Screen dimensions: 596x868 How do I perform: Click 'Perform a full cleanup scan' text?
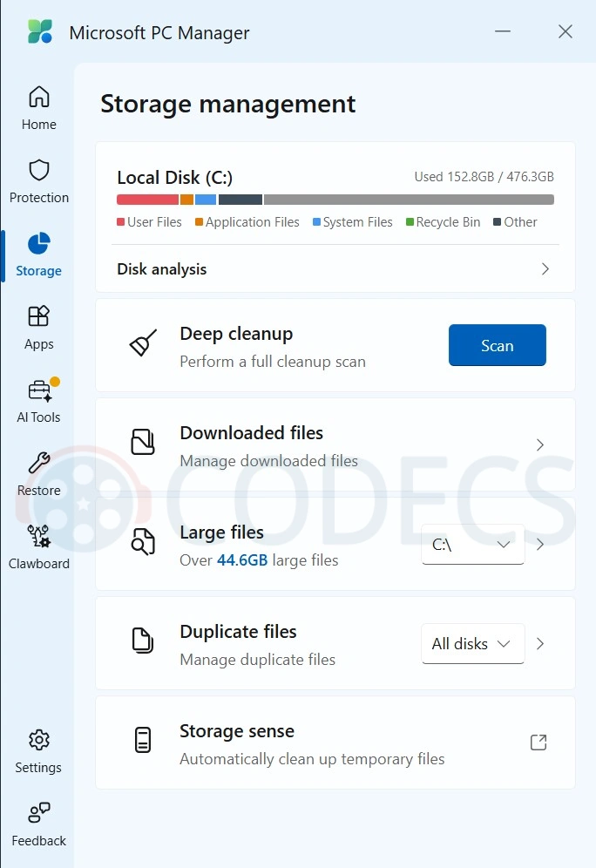pyautogui.click(x=273, y=362)
